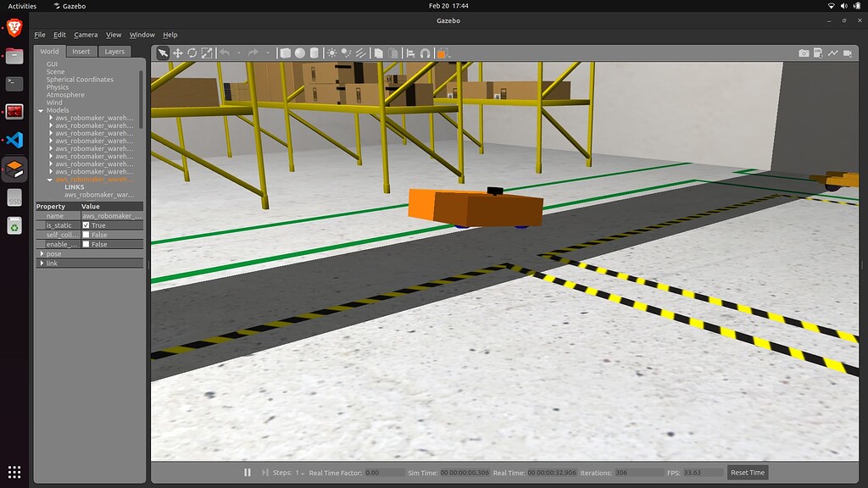Screen dimensions: 868x488
Task: Collapse the Models tree node
Action: pos(40,110)
